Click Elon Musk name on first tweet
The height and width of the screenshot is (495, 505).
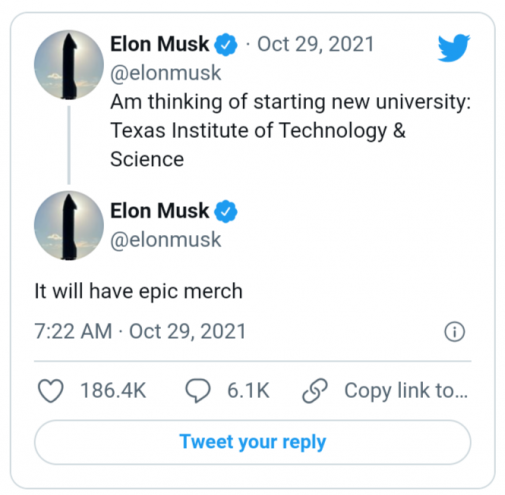pyautogui.click(x=159, y=44)
